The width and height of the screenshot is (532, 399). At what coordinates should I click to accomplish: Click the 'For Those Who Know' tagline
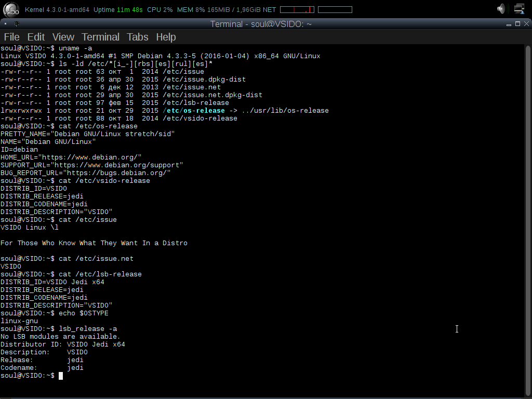click(94, 243)
